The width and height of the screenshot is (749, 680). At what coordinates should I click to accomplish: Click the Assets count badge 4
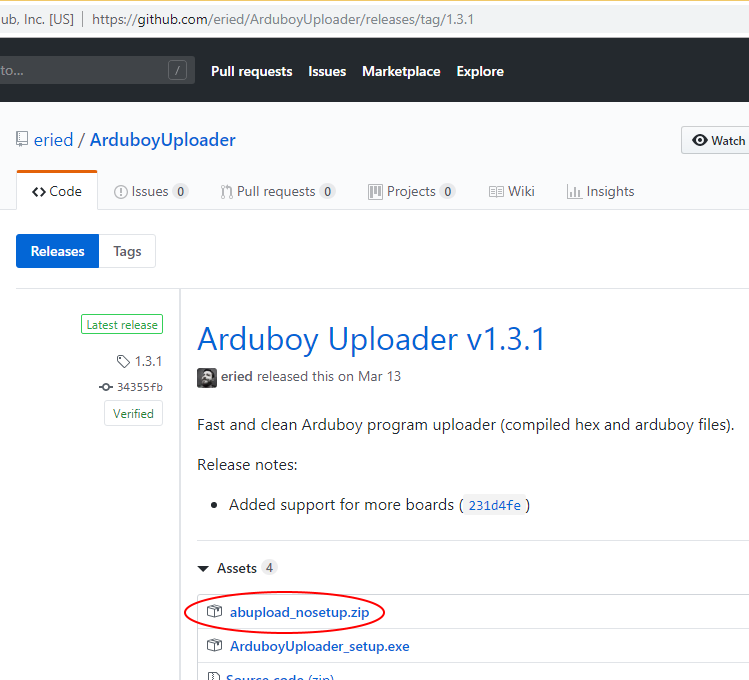269,568
